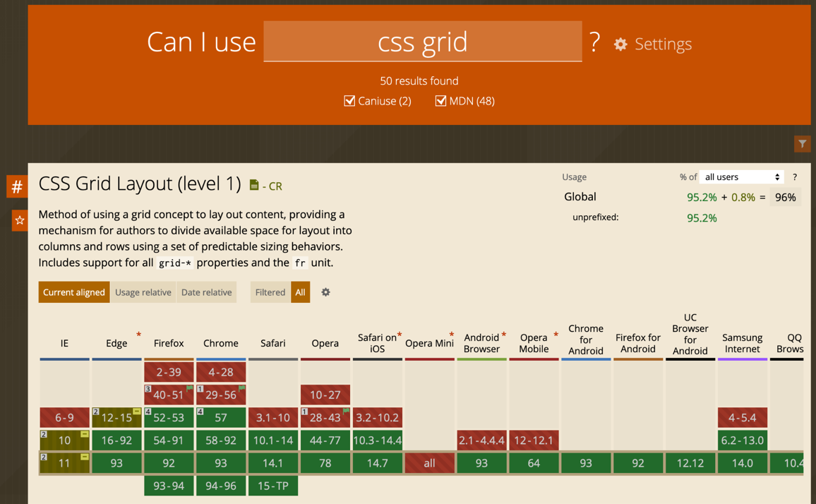The image size is (816, 504).
Task: Click the red Opera Mini 'all' cell
Action: coord(429,463)
